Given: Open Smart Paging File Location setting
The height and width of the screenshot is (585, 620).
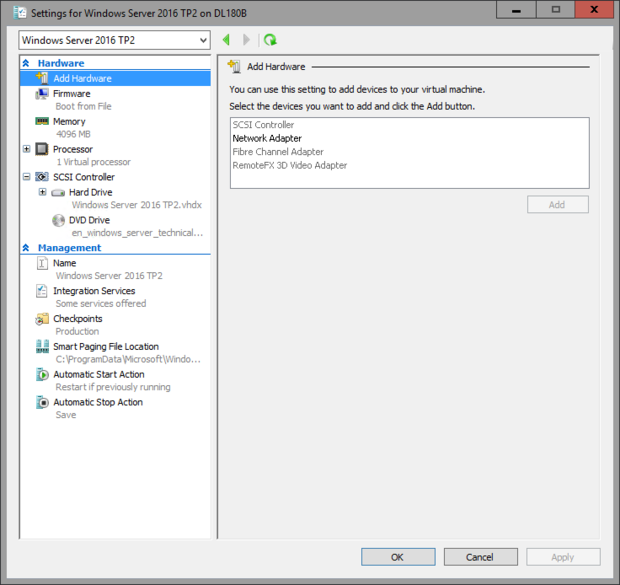Looking at the screenshot, I should (106, 346).
